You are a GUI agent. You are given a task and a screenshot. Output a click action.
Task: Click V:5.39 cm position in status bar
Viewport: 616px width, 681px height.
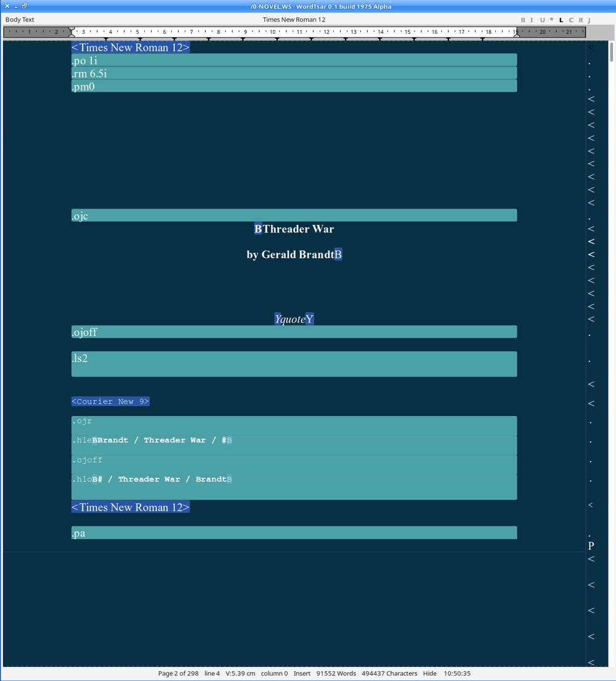click(240, 674)
